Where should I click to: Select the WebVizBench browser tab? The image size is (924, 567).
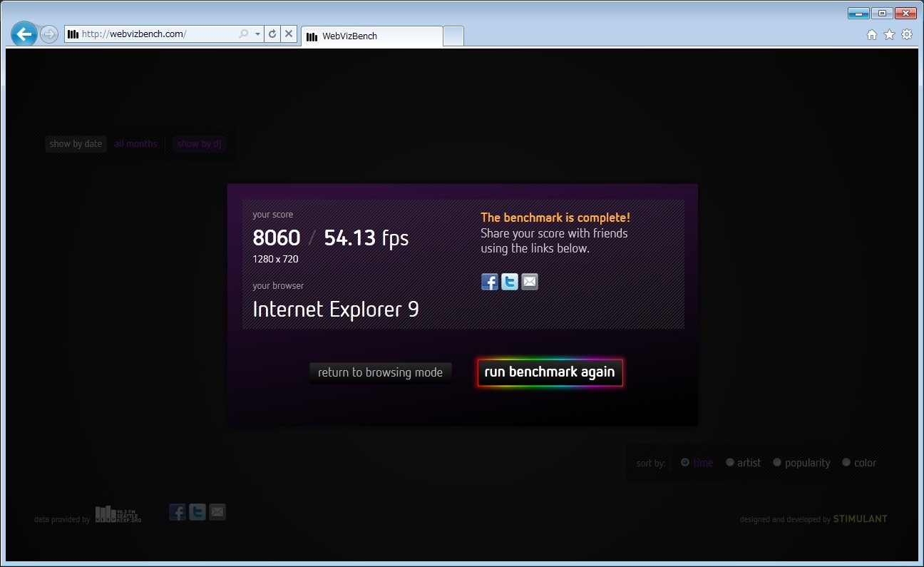371,36
